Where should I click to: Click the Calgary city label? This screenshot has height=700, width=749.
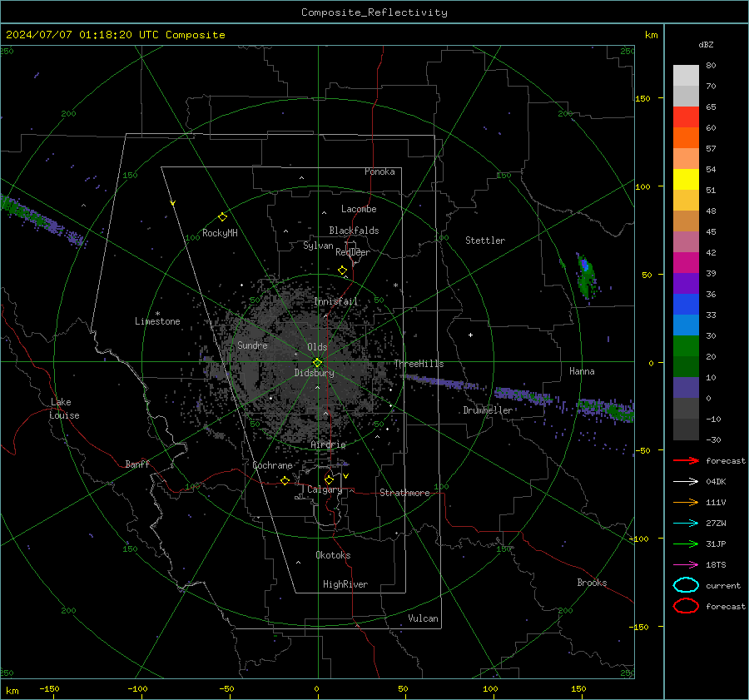pos(325,489)
